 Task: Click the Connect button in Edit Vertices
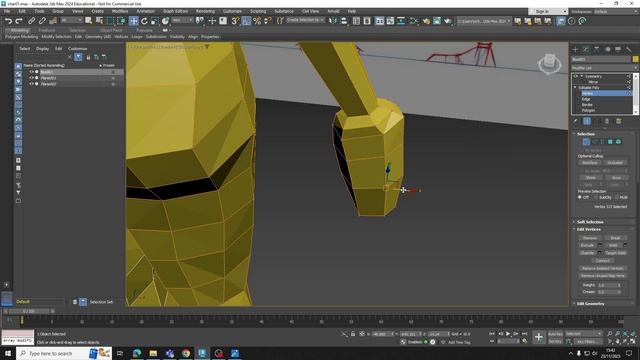(602, 260)
